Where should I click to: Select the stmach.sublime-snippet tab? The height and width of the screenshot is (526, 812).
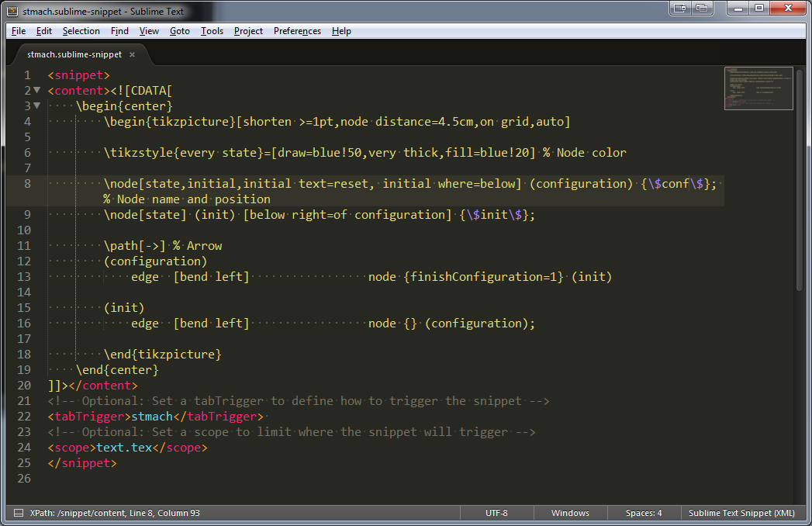[74, 54]
